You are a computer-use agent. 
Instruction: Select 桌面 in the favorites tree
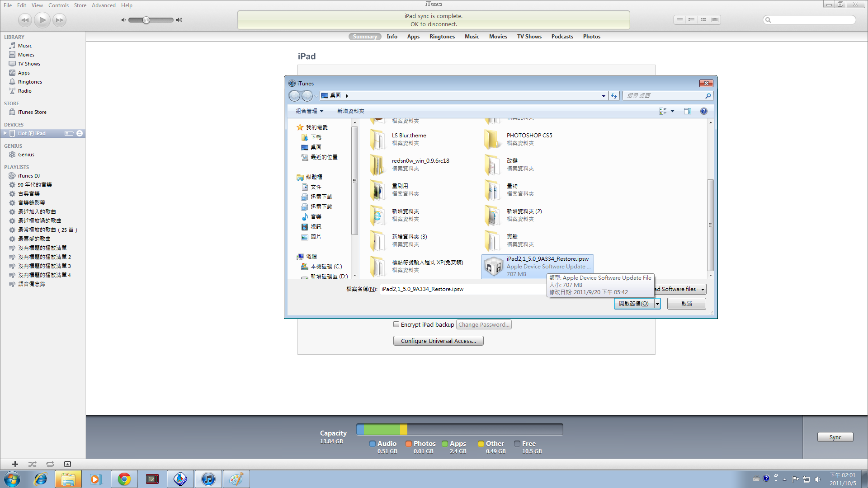point(316,147)
